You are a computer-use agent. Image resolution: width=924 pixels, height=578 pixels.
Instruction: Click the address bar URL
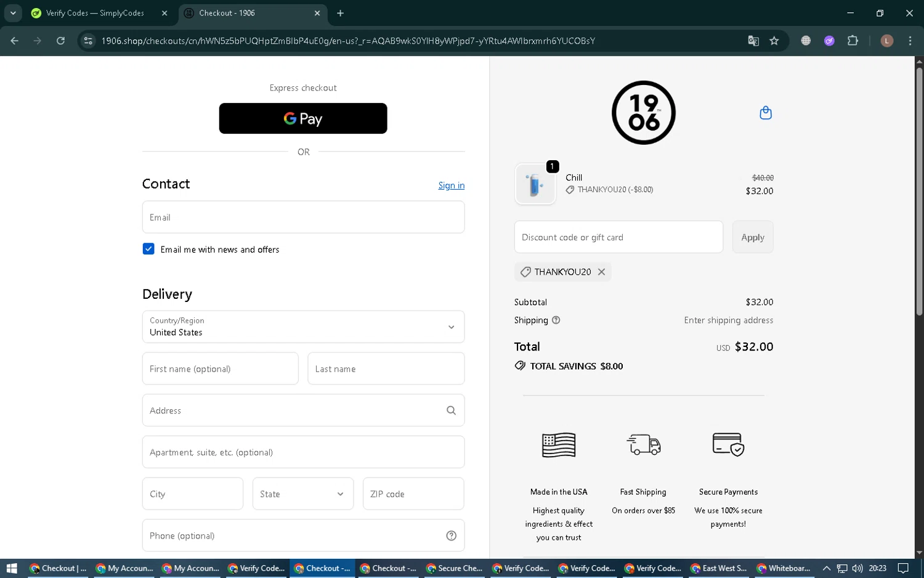click(x=348, y=41)
